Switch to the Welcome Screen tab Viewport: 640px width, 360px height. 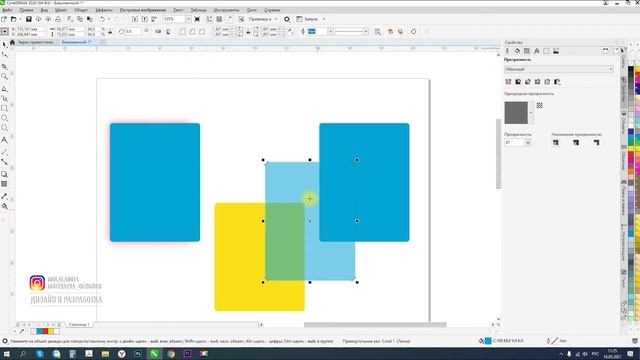pyautogui.click(x=35, y=42)
